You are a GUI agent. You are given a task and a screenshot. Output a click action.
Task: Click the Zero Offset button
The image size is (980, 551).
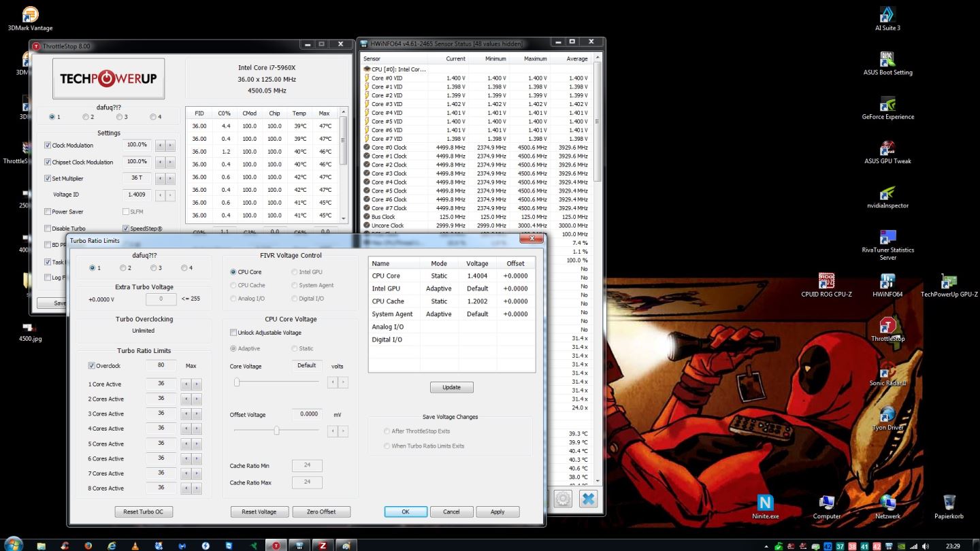tap(321, 512)
